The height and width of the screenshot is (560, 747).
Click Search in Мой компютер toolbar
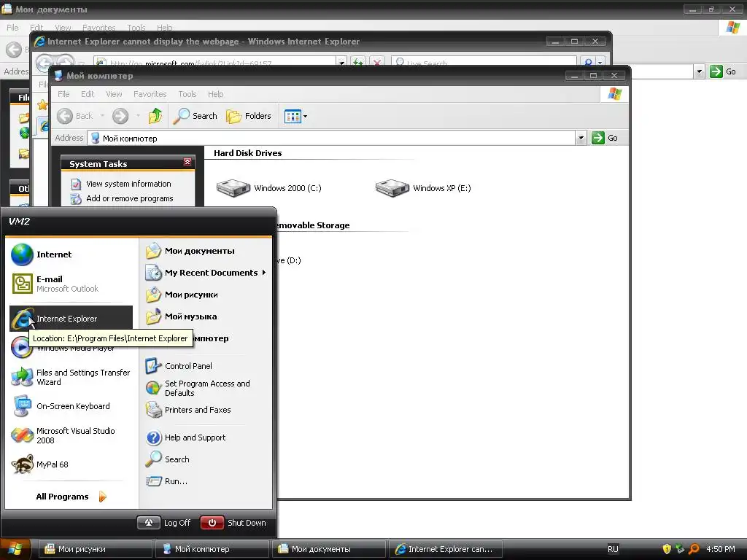[195, 116]
